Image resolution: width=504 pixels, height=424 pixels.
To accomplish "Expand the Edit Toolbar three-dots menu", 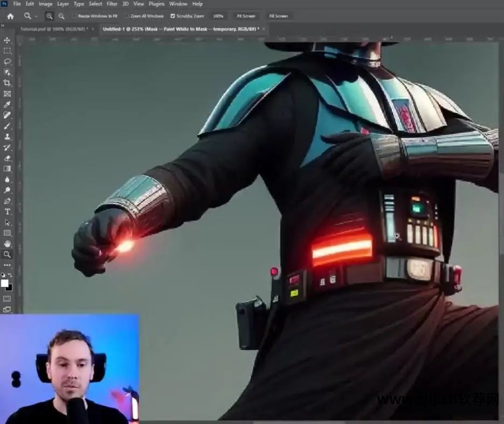I will click(7, 265).
